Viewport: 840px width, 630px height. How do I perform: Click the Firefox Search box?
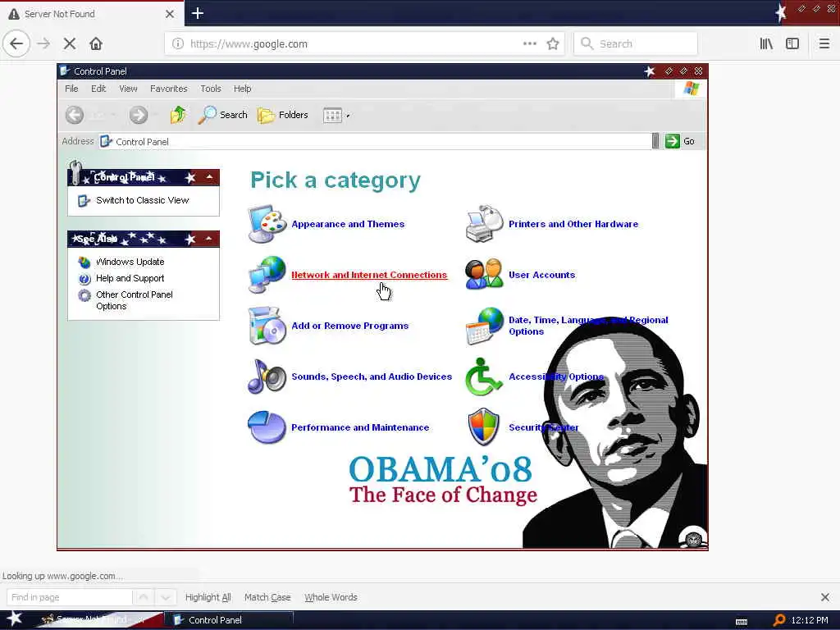tap(636, 44)
